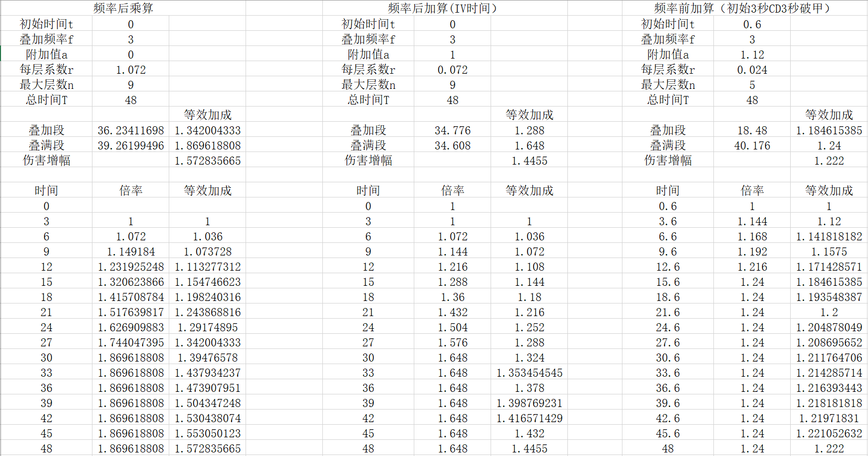Screen dimensions: 868x456
Task: Select the cell 1.141818182
Action: 829,236
